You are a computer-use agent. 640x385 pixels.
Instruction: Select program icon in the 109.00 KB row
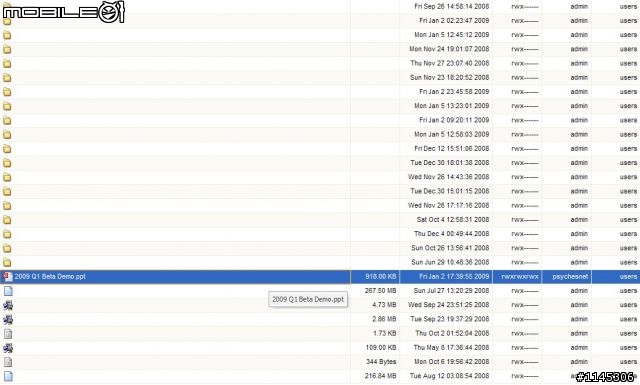(8, 348)
